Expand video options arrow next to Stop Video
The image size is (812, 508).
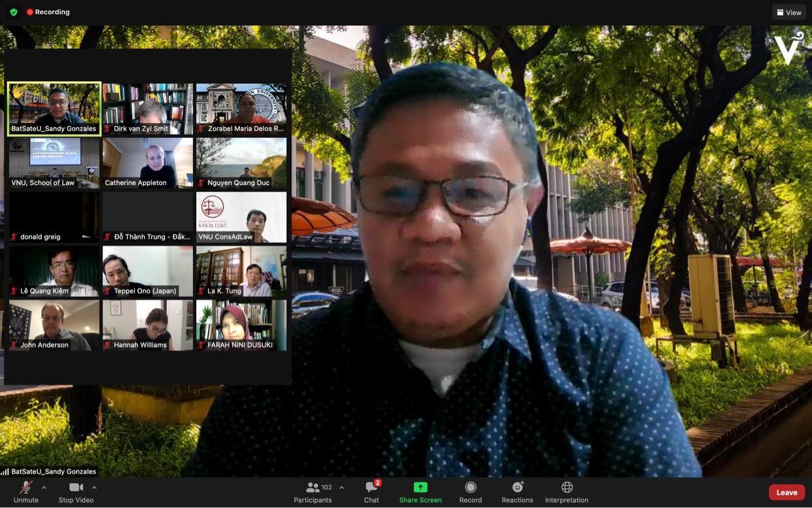click(94, 488)
